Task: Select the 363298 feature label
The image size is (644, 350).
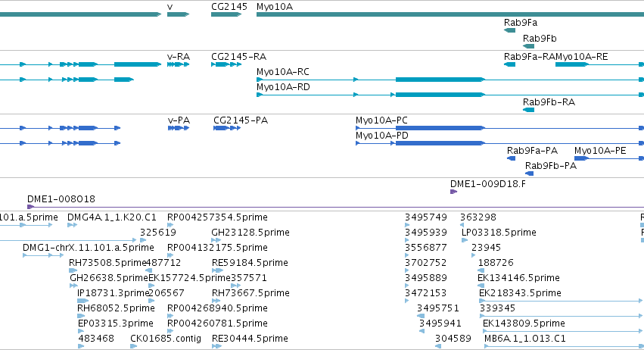Action: 478,217
